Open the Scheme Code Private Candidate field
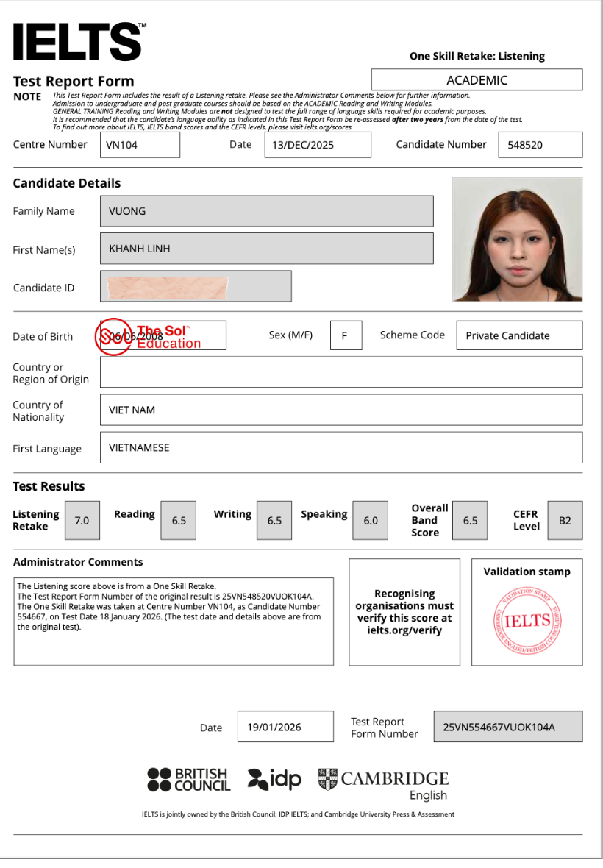This screenshot has width=603, height=868. click(x=518, y=335)
